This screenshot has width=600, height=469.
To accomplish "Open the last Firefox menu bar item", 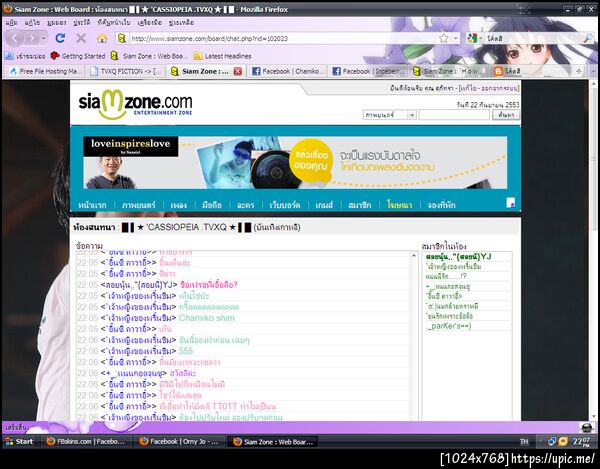I will point(181,23).
